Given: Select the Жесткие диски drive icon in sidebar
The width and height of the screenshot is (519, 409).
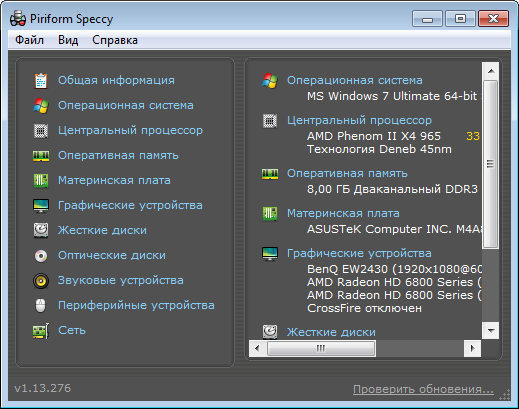Looking at the screenshot, I should pos(41,230).
